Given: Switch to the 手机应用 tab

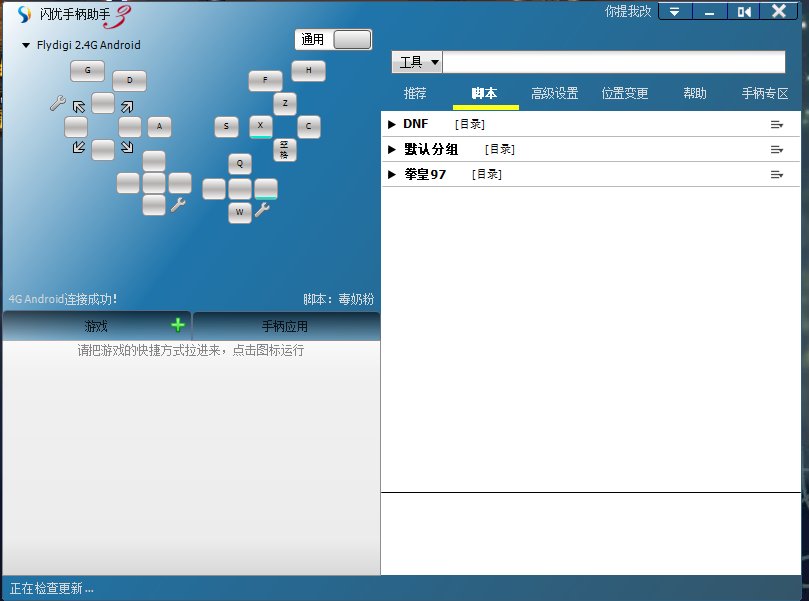Looking at the screenshot, I should coord(286,324).
